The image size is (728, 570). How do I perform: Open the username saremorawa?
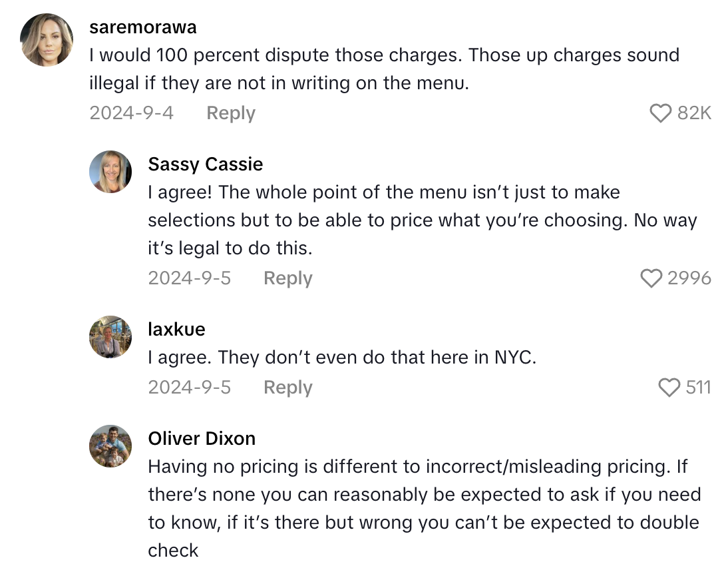[142, 27]
